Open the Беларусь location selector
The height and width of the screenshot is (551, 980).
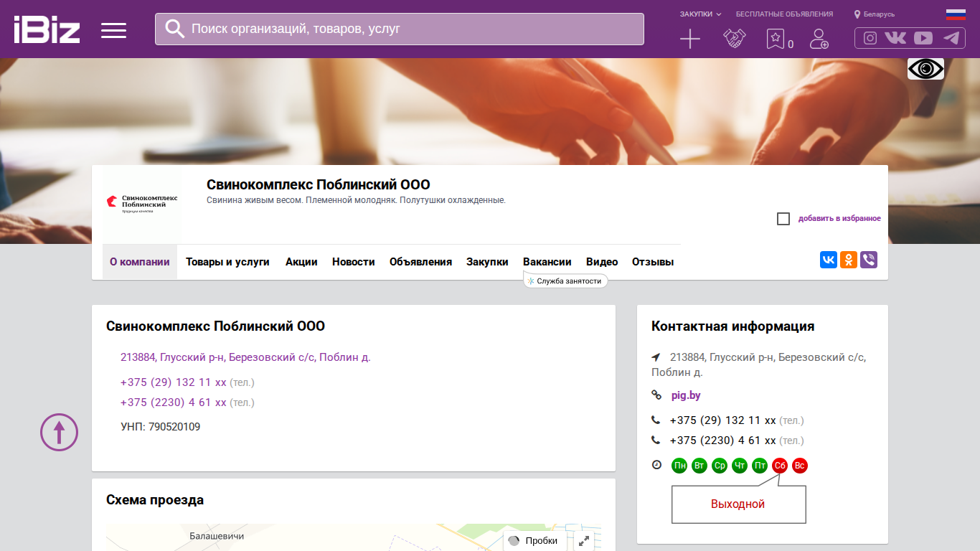[x=875, y=14]
